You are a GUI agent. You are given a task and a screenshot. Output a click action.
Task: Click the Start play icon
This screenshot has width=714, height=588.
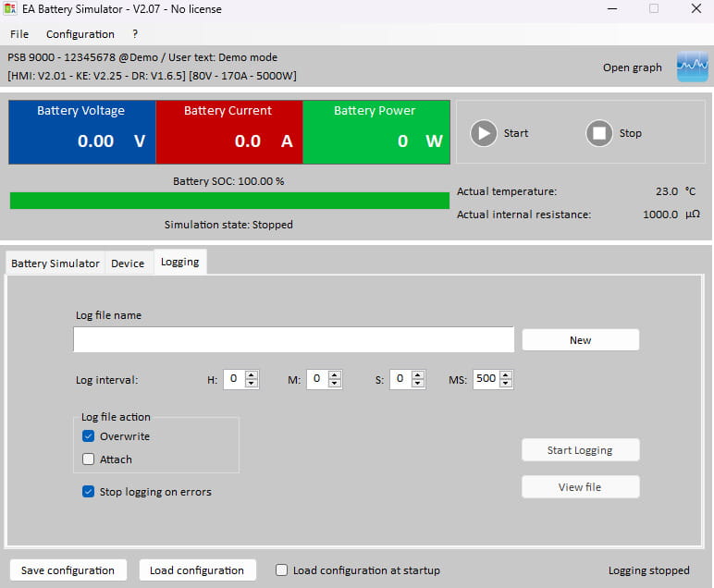click(483, 133)
